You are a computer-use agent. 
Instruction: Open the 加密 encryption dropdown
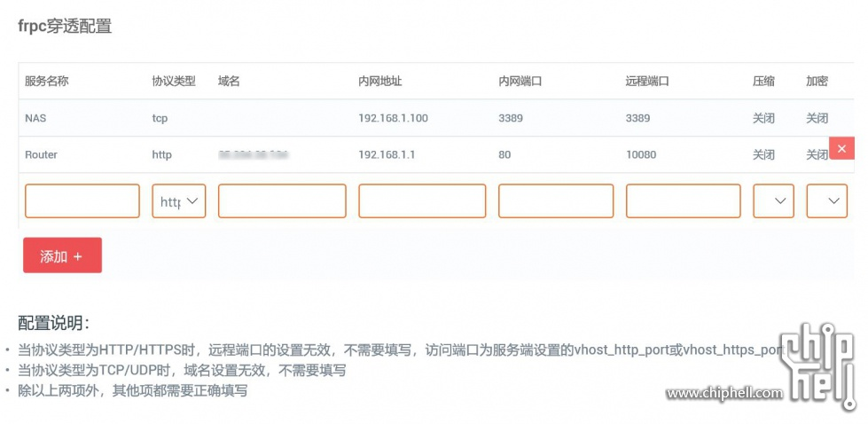tap(827, 201)
